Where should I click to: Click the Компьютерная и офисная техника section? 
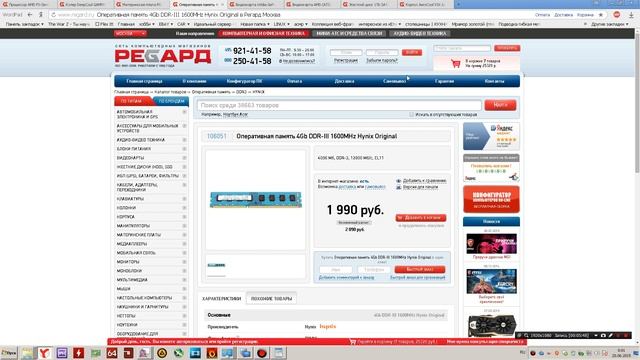coord(264,33)
